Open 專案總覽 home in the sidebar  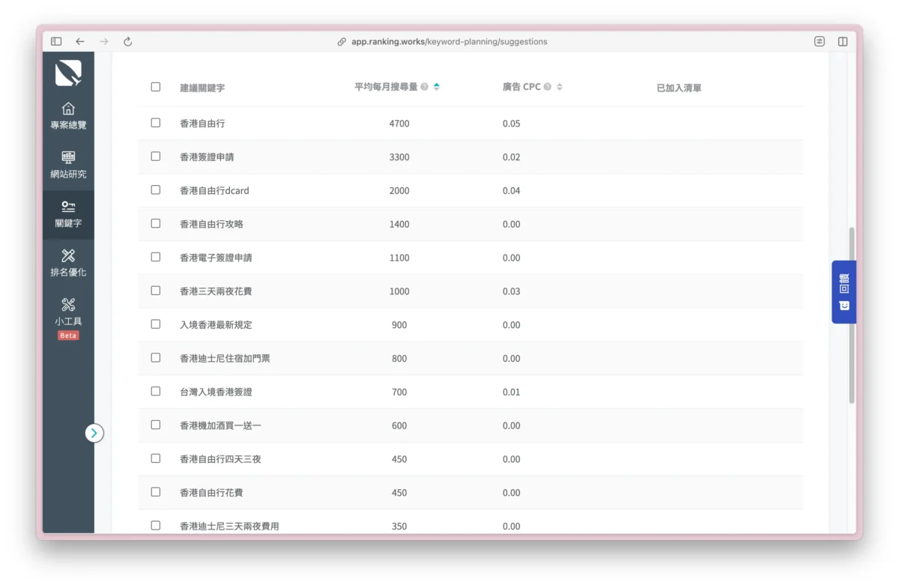68,116
